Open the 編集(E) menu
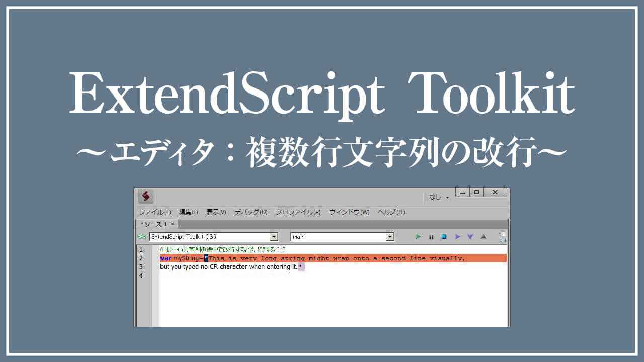 189,212
